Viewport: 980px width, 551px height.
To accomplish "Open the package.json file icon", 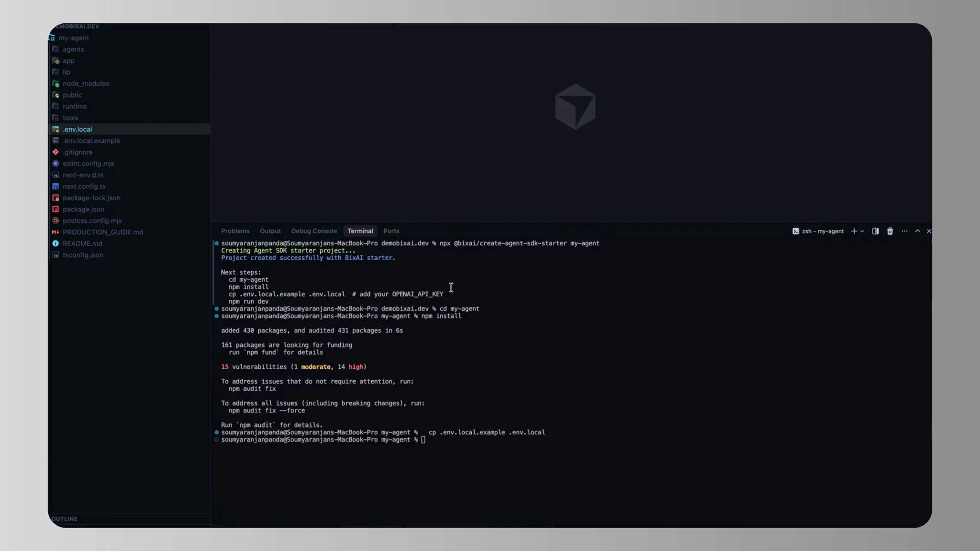I will click(56, 209).
